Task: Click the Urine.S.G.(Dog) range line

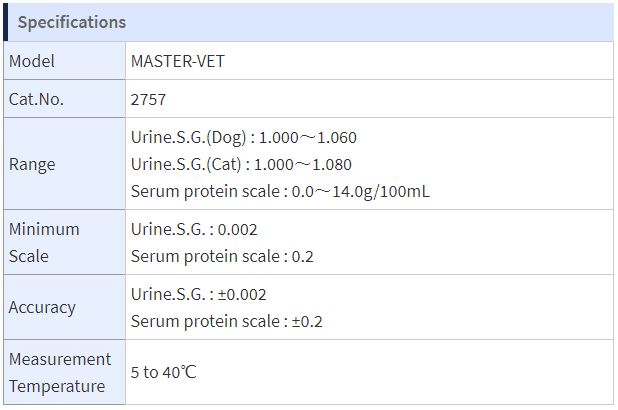Action: [x=244, y=137]
